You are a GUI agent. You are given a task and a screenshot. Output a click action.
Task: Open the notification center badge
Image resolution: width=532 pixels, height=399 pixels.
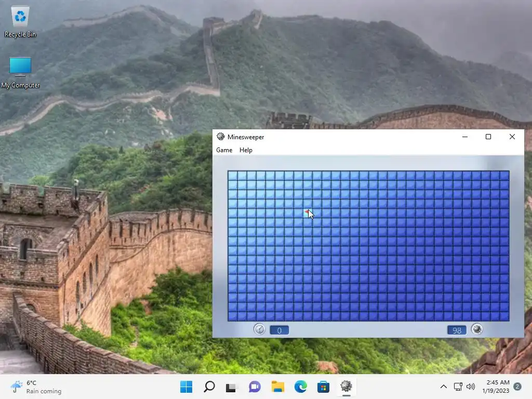[517, 387]
